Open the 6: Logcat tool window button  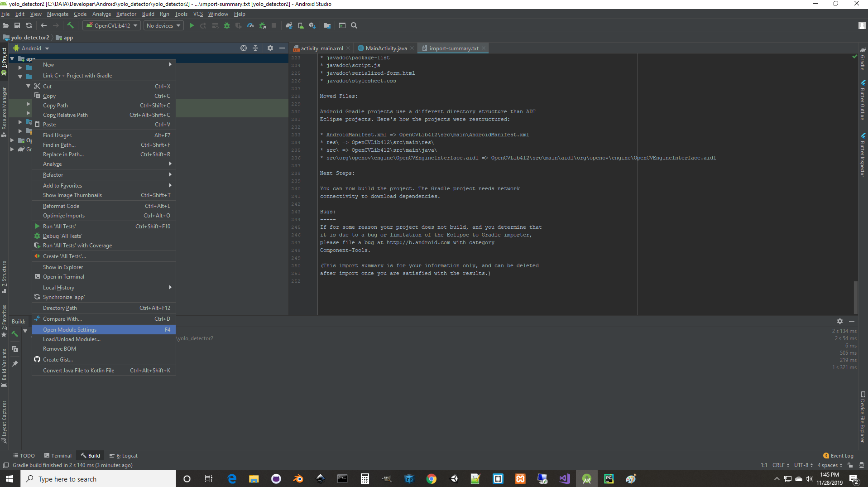(123, 456)
